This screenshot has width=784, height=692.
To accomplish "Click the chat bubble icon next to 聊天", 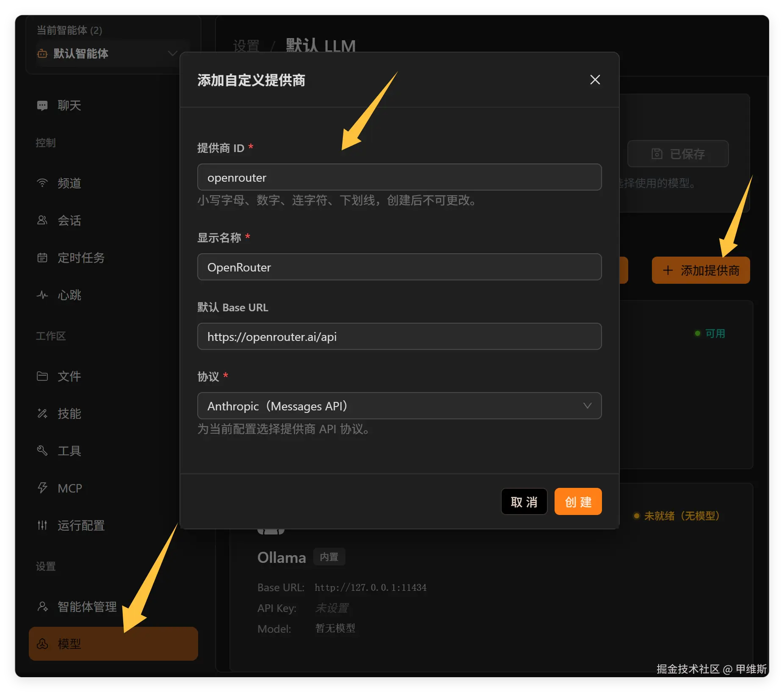I will click(x=42, y=105).
